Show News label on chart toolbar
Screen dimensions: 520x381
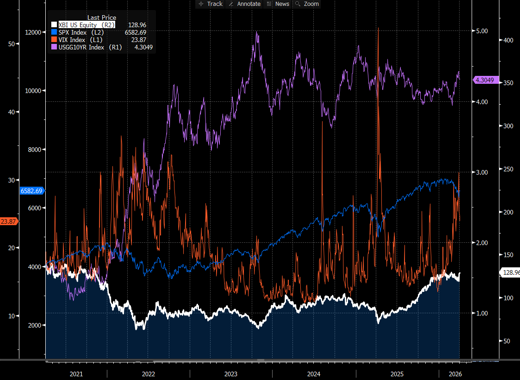pyautogui.click(x=282, y=4)
